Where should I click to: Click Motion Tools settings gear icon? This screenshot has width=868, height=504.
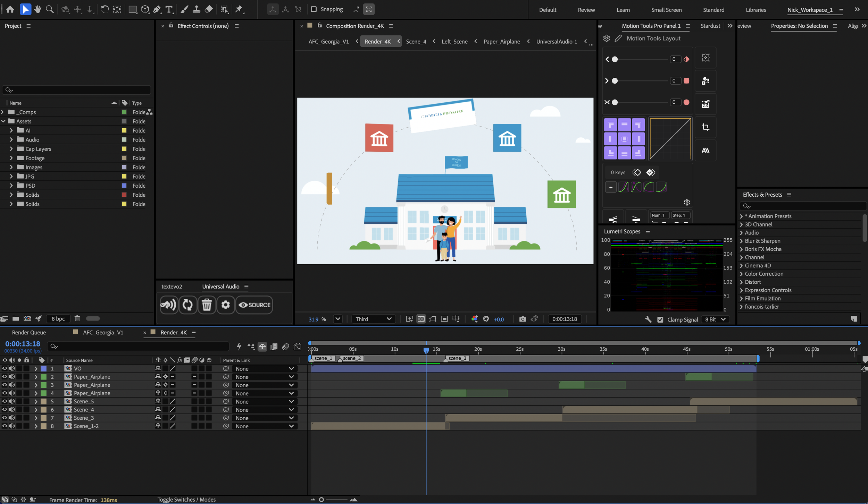[x=607, y=38]
